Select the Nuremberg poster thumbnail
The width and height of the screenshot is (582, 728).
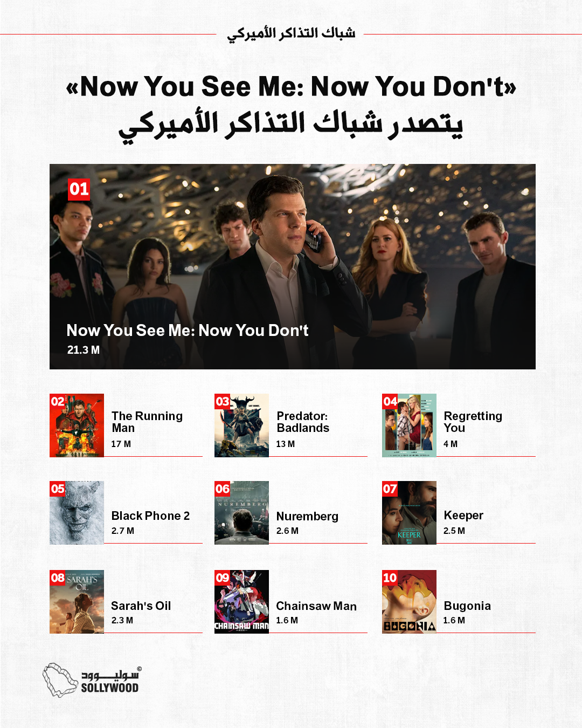[241, 513]
